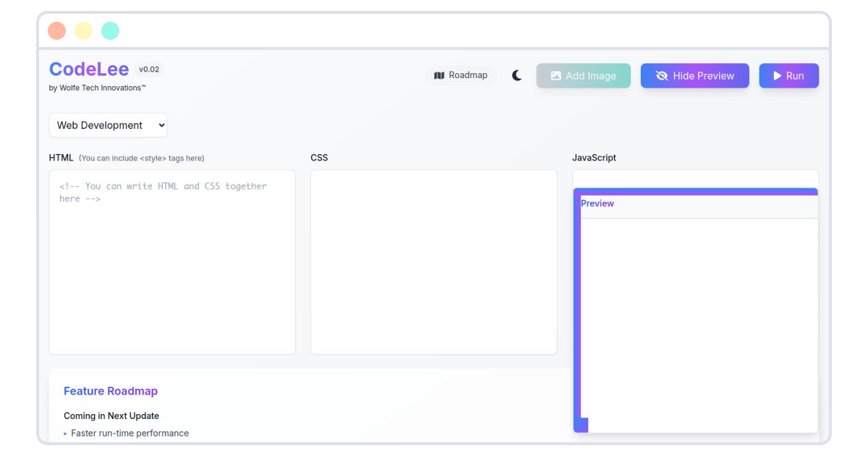The height and width of the screenshot is (456, 868).
Task: Open the Web Development dropdown
Action: click(108, 125)
